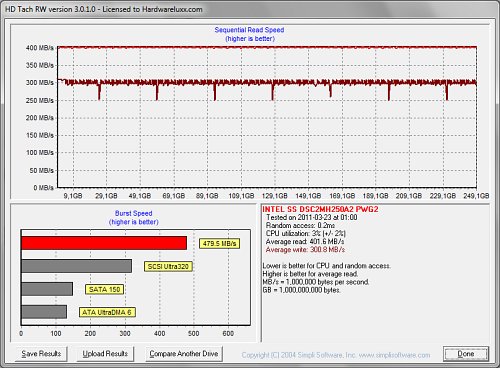The width and height of the screenshot is (500, 368).
Task: Click the HD Tach RW window title
Action: [104, 9]
